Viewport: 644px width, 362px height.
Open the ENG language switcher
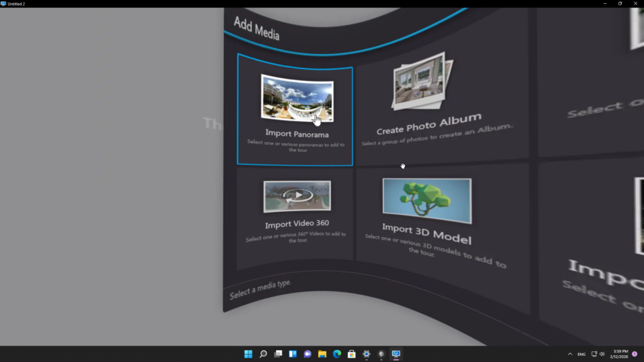(x=582, y=354)
